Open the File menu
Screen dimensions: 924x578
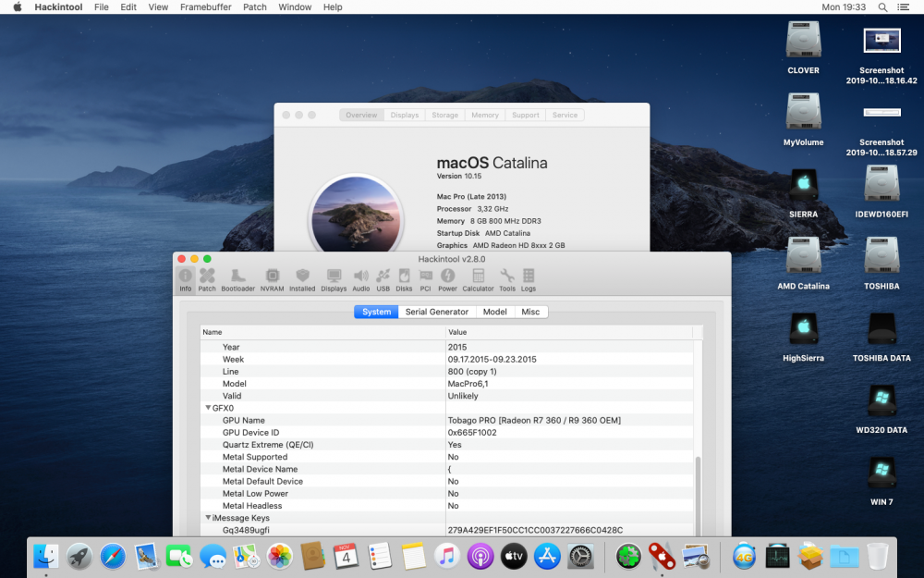click(102, 7)
